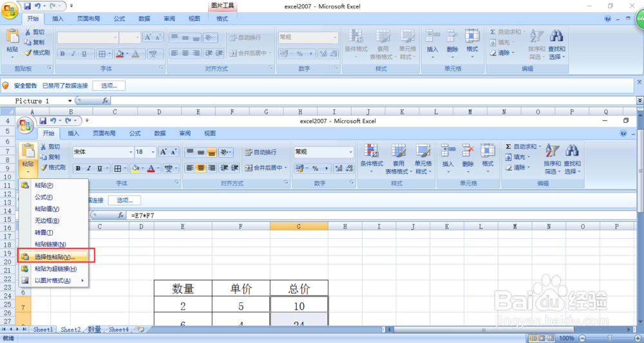
Task: Click the comma style icon in the embedded ribbon
Action: [x=326, y=168]
